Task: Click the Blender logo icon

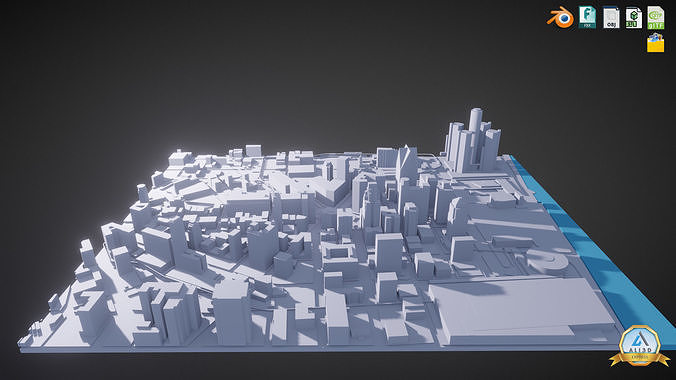Action: point(560,18)
